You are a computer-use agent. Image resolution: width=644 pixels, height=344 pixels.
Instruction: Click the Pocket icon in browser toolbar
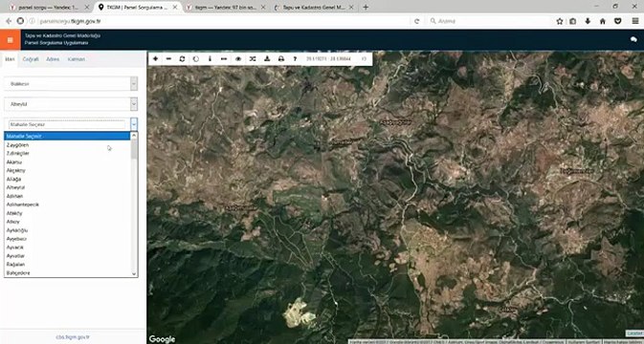618,21
